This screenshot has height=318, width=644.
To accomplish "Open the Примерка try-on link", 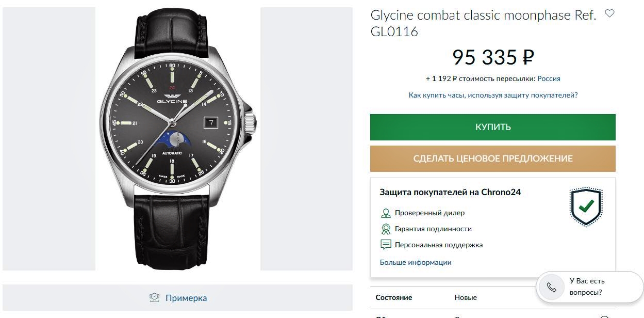I will 186,298.
